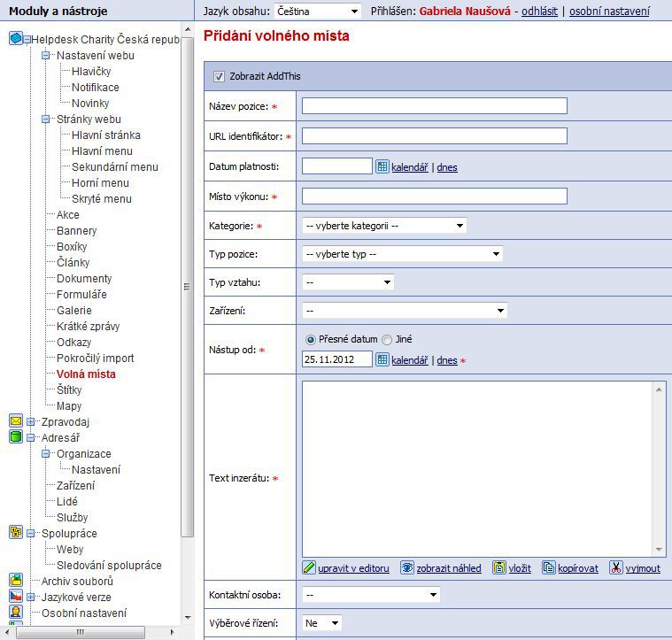Image resolution: width=672 pixels, height=640 pixels.
Task: Click the Místo výkonu input field
Action: (x=435, y=196)
